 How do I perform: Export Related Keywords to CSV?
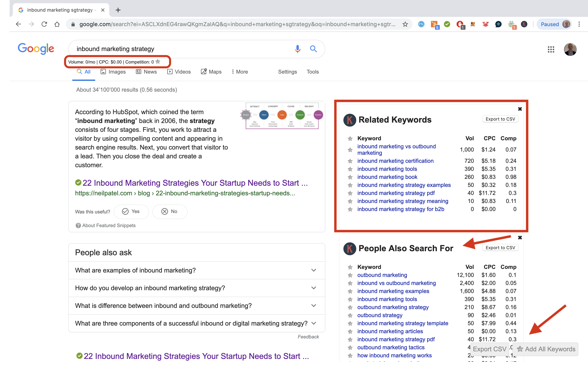[500, 119]
